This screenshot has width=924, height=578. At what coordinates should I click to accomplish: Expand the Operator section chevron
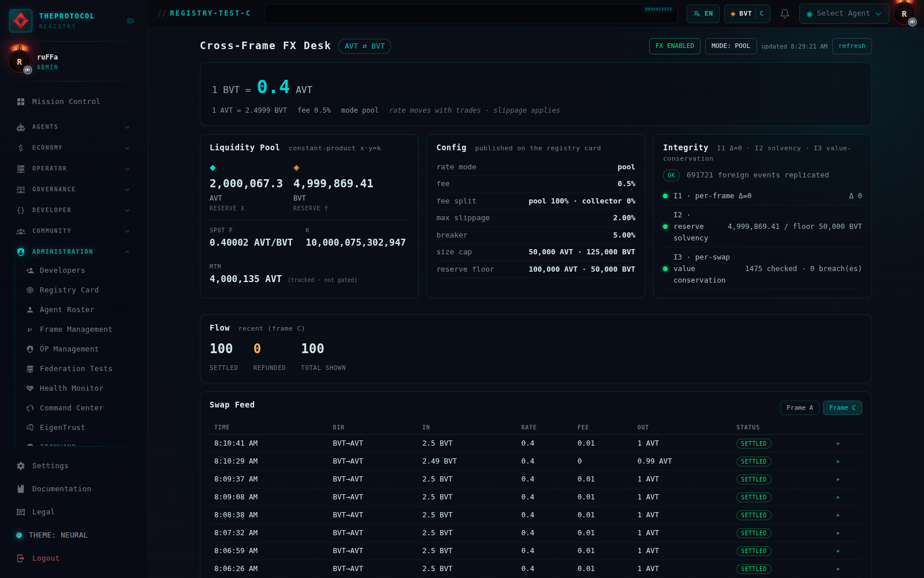127,169
